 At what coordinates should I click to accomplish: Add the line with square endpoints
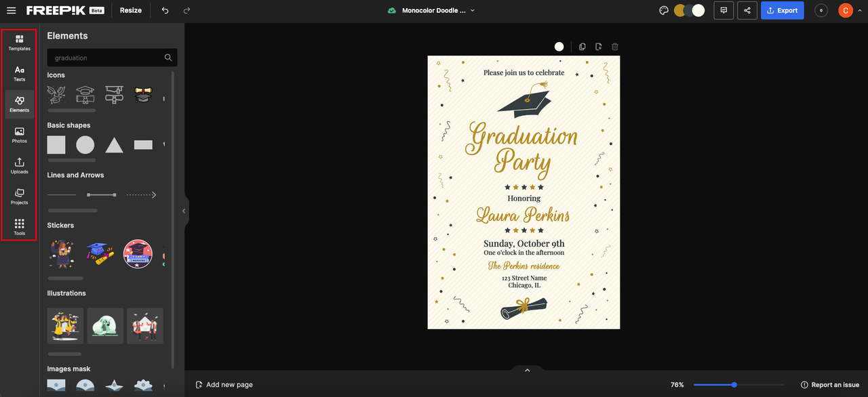102,194
